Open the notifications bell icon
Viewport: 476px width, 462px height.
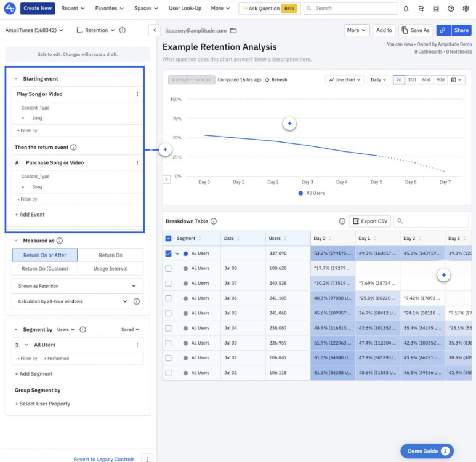coord(406,9)
